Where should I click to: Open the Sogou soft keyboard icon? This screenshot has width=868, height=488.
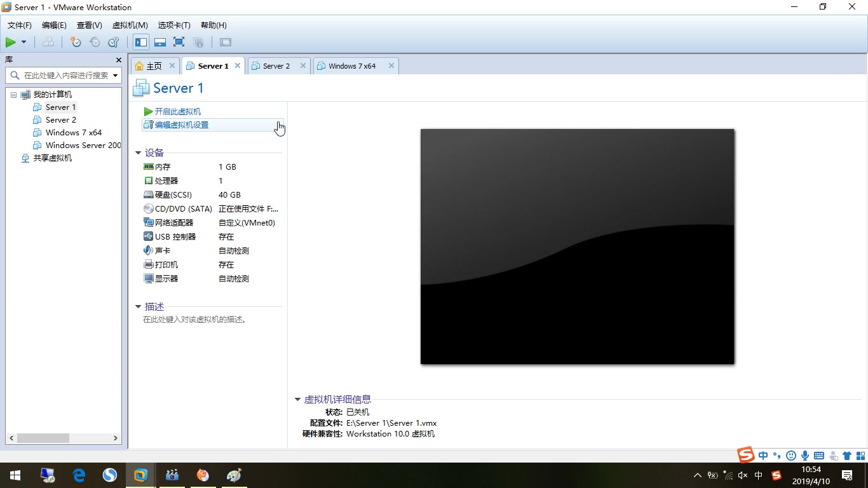coord(819,456)
